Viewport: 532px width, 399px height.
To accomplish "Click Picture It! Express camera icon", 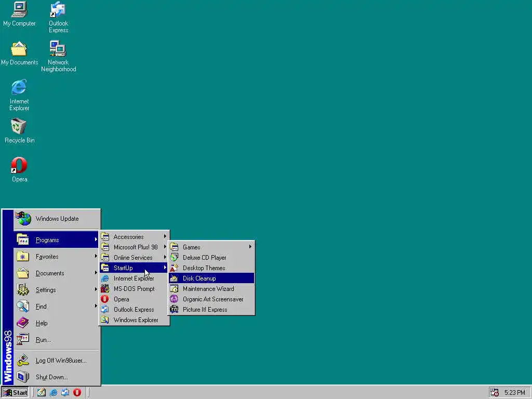I will 174,310.
